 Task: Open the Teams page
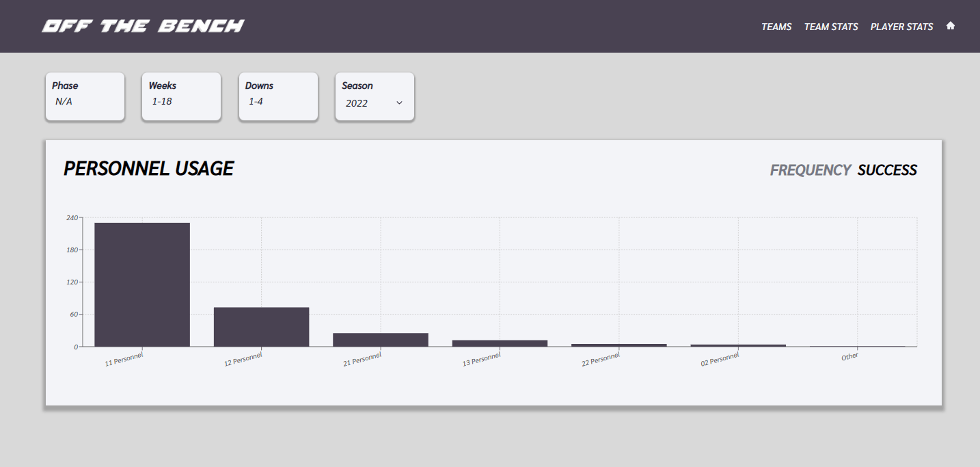click(x=776, y=27)
